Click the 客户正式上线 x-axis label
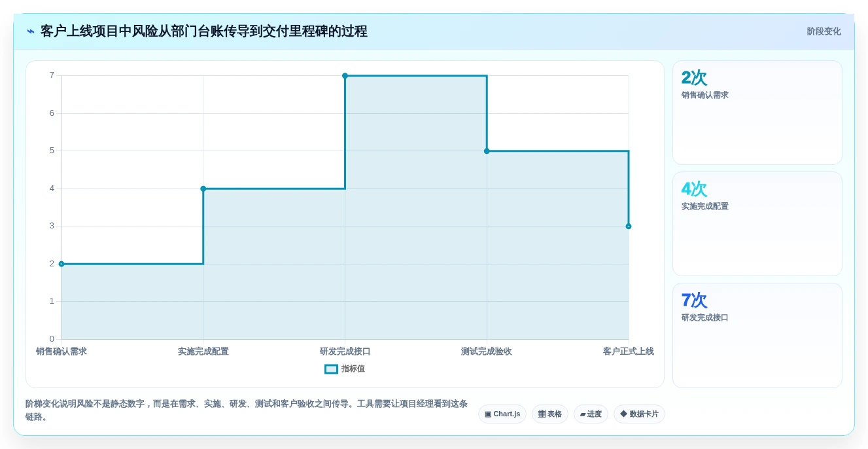The height and width of the screenshot is (449, 868). 629,351
